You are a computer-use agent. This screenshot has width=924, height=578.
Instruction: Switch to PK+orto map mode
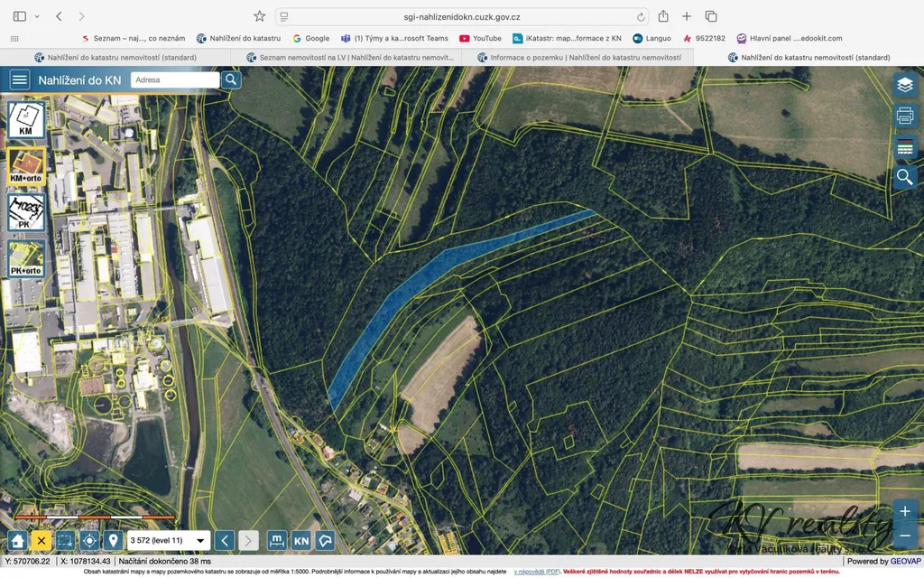point(26,258)
